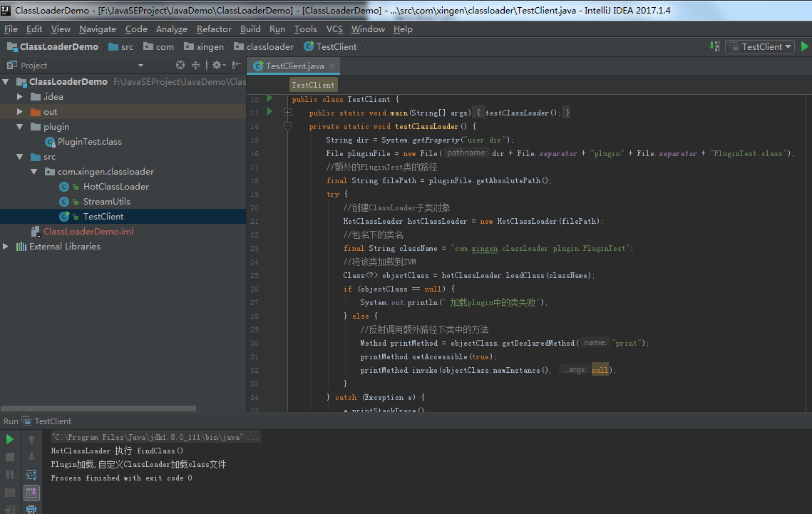Select TestClient class in project tree
The width and height of the screenshot is (812, 514).
point(103,217)
